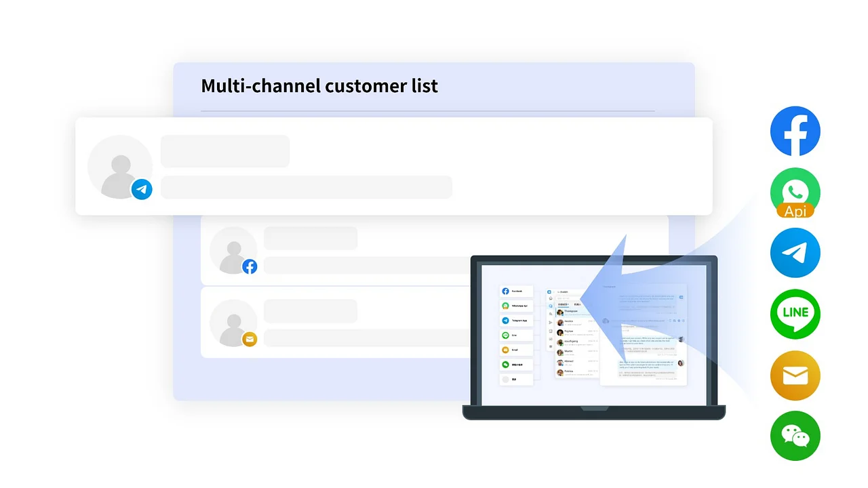The height and width of the screenshot is (488, 868).
Task: Select WhatsApp Api card on laptop screen
Action: coord(516,306)
